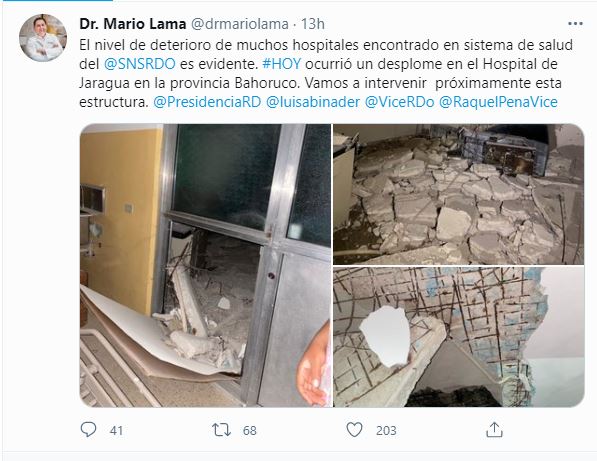Viewport: 597px width, 461px height.
Task: Open the broken glass door photo
Action: (205, 265)
